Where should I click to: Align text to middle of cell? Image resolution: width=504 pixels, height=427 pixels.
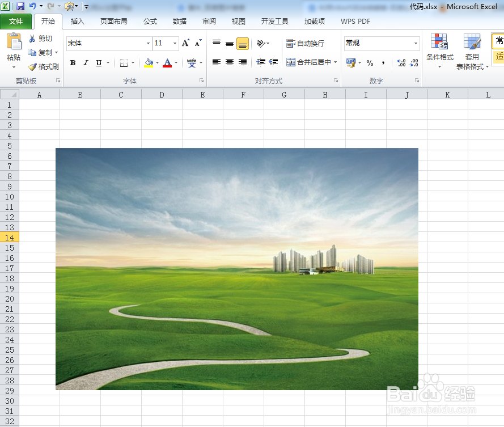pyautogui.click(x=230, y=43)
